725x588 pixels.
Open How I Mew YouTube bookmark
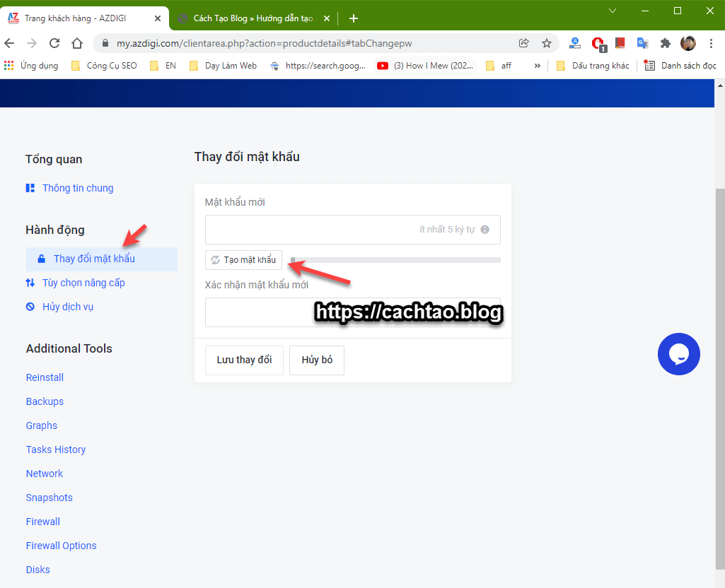pyautogui.click(x=425, y=66)
